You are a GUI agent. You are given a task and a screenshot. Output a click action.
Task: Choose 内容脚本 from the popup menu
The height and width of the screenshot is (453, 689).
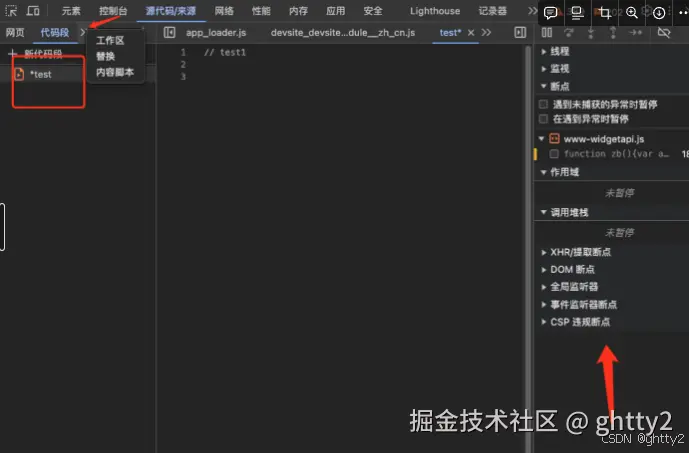point(115,72)
